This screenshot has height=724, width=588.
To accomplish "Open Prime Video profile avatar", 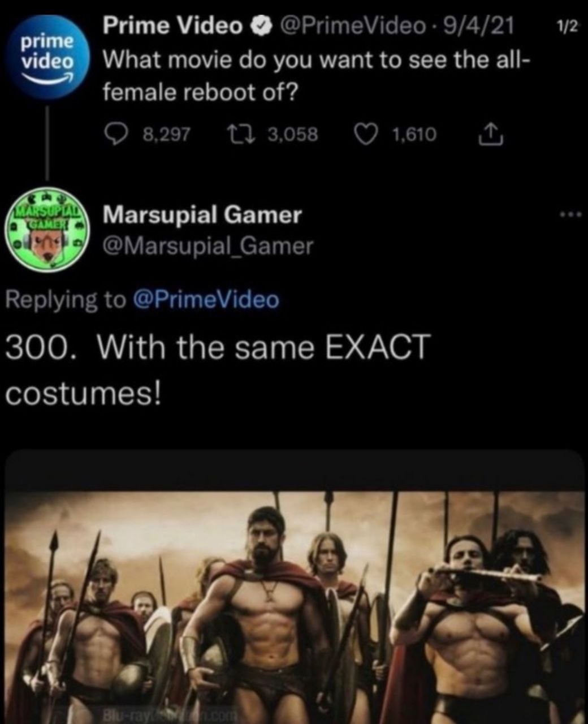I will click(47, 58).
